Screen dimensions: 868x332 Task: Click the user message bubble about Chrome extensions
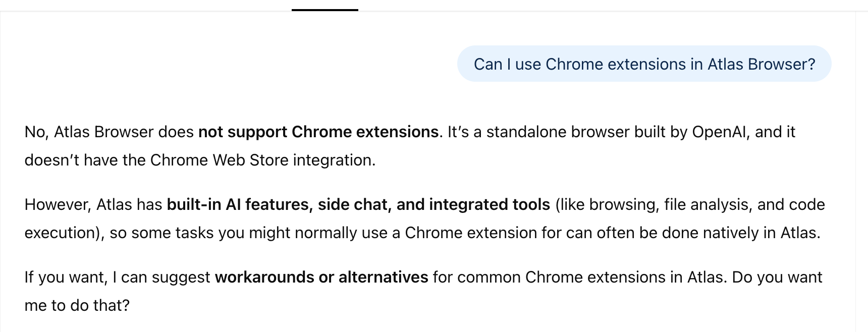(644, 64)
